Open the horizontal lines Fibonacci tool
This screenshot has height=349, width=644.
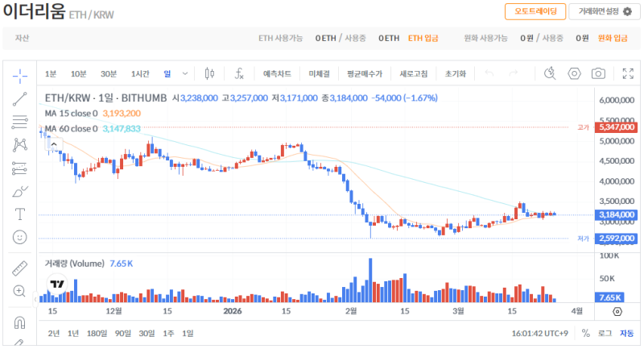pyautogui.click(x=19, y=122)
